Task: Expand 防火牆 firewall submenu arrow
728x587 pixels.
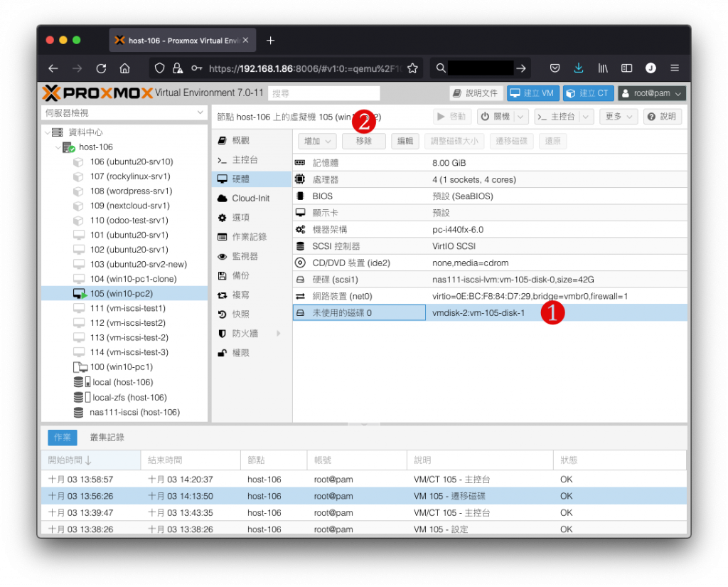Action: click(x=279, y=333)
